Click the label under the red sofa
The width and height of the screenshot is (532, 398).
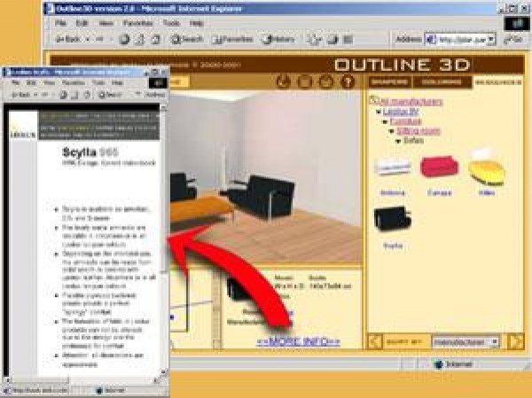440,193
